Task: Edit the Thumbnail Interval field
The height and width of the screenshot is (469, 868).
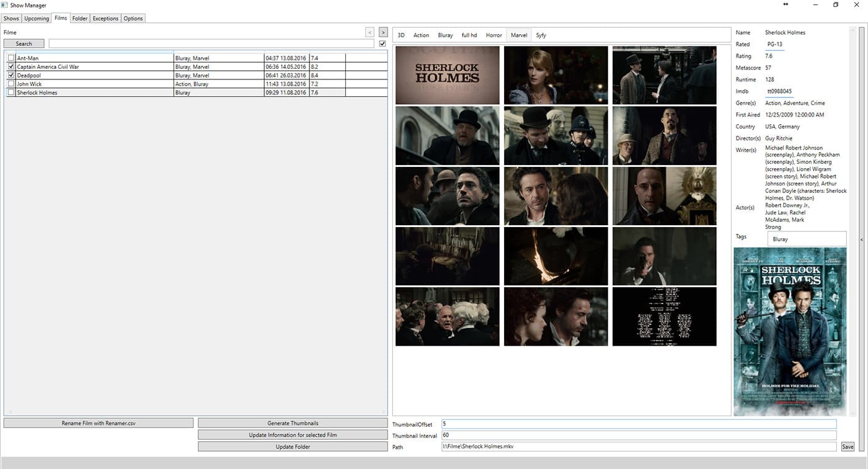Action: [639, 435]
